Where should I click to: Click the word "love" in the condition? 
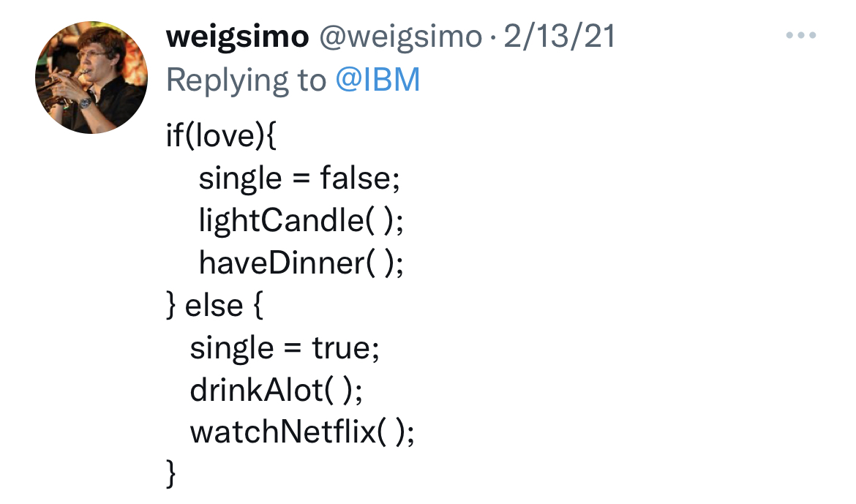click(x=220, y=136)
